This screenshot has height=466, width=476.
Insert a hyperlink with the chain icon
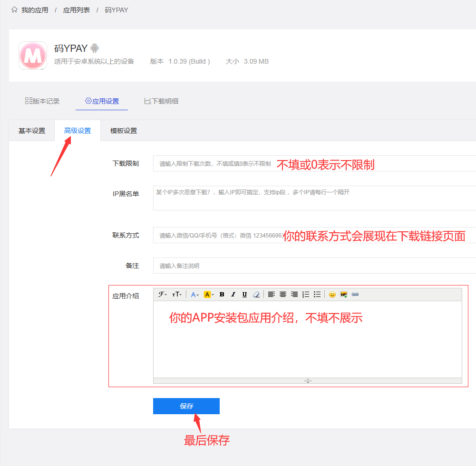(355, 295)
